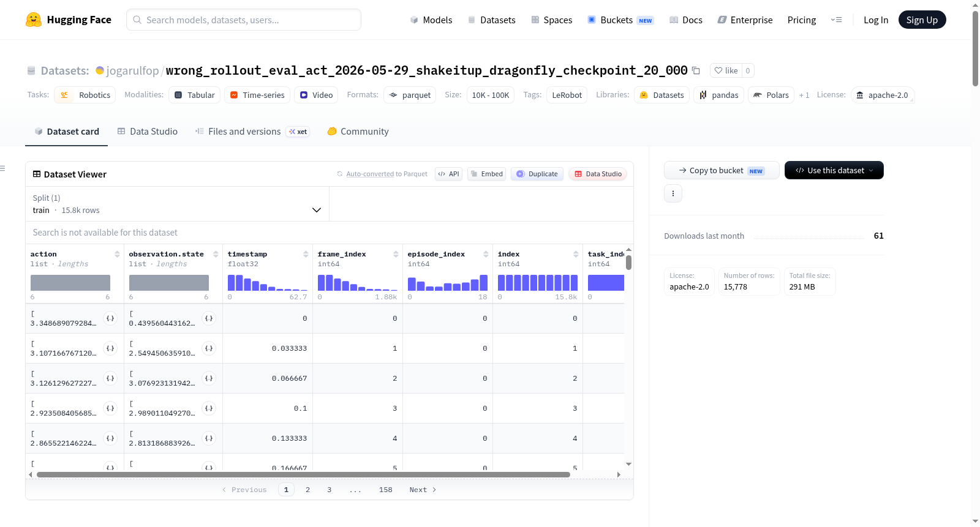Expand action cell starting 2.865522146224
Screen dimensions: 980x527
pos(110,438)
